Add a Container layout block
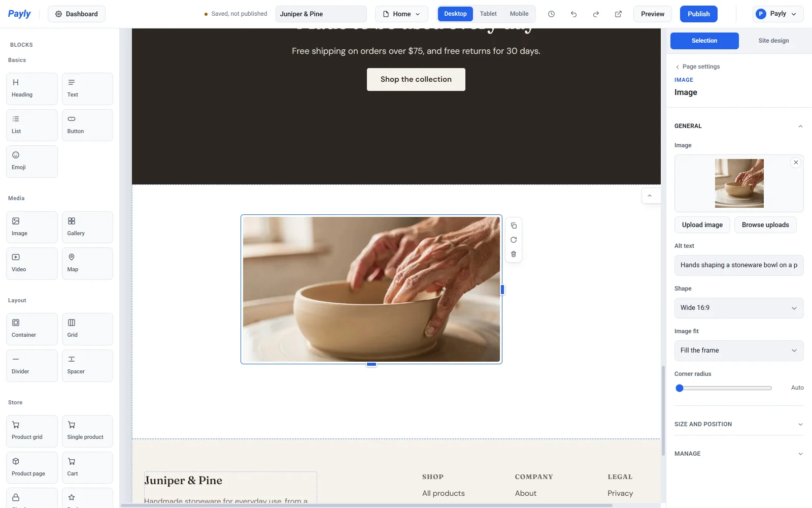The height and width of the screenshot is (508, 812). (32, 329)
